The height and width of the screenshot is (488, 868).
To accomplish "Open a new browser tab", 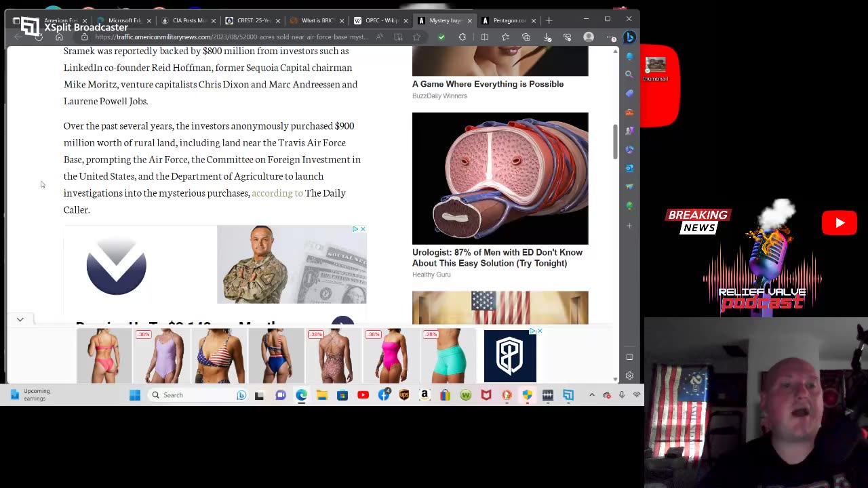I will [549, 20].
